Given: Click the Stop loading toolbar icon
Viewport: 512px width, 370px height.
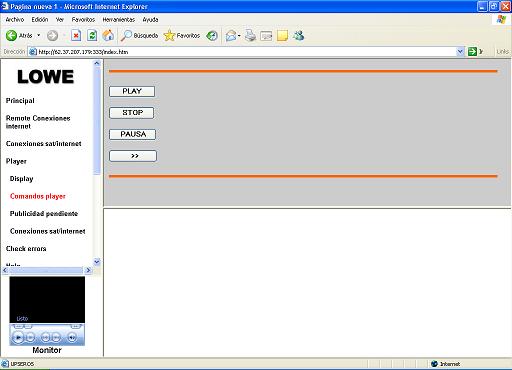Looking at the screenshot, I should click(x=76, y=35).
